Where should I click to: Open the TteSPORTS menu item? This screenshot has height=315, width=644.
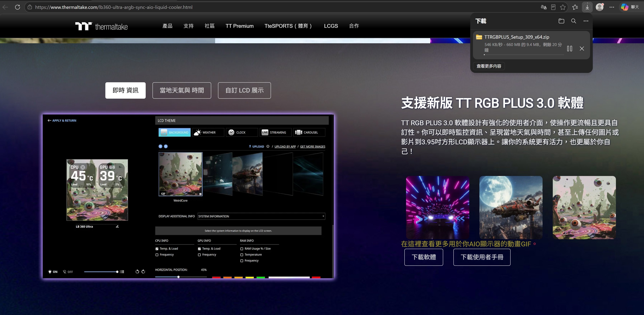[x=288, y=26]
